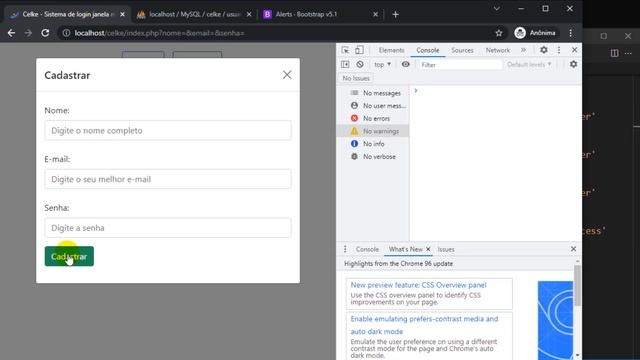Open the tab search chevron

click(496, 9)
